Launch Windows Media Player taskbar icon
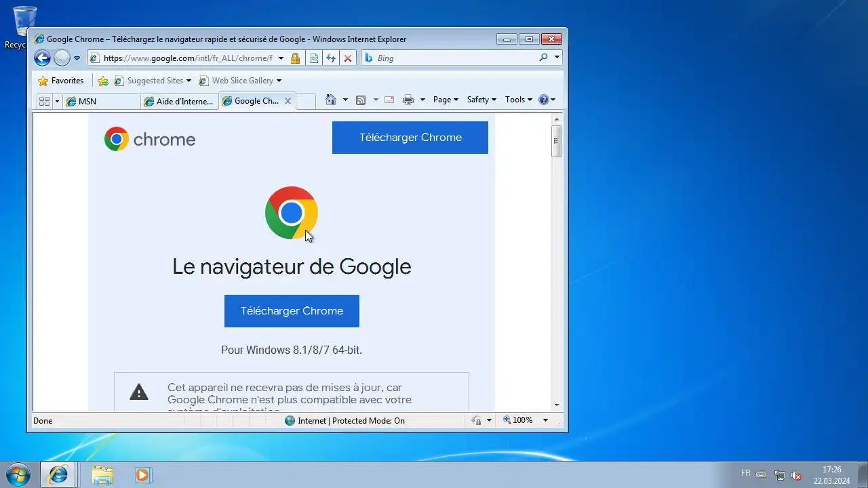Viewport: 868px width, 488px height. (x=142, y=474)
